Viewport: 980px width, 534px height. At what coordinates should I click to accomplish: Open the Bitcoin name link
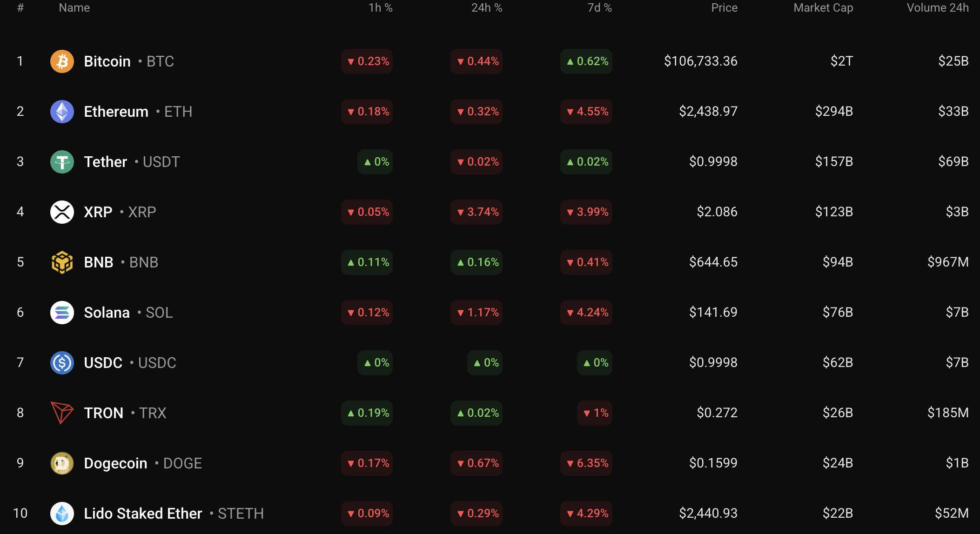coord(107,61)
